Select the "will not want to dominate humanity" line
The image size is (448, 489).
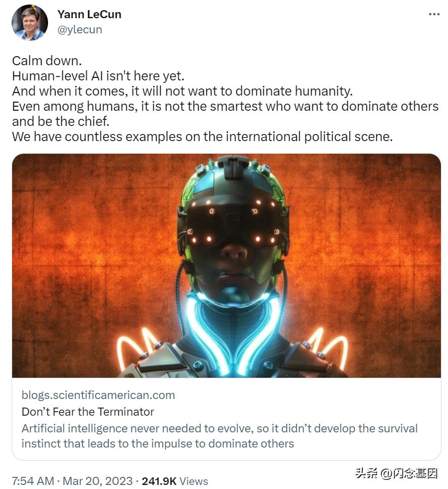tap(182, 92)
